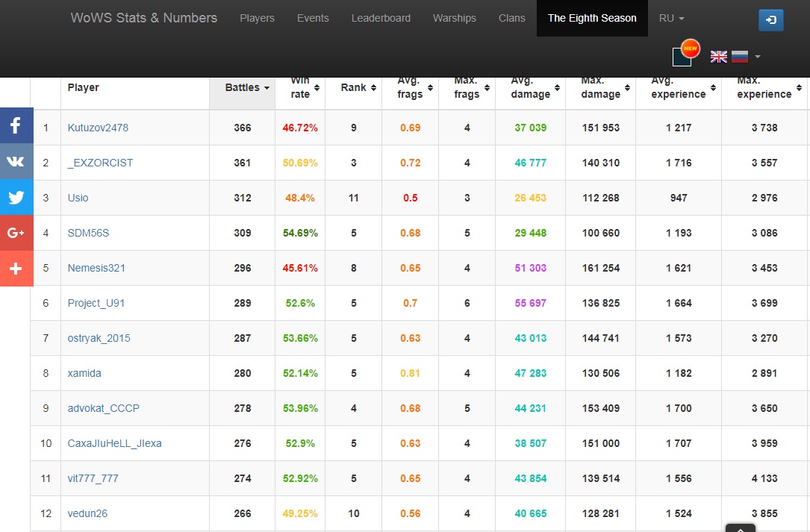
Task: Click the dark theme square with NEW badge
Action: tap(682, 57)
